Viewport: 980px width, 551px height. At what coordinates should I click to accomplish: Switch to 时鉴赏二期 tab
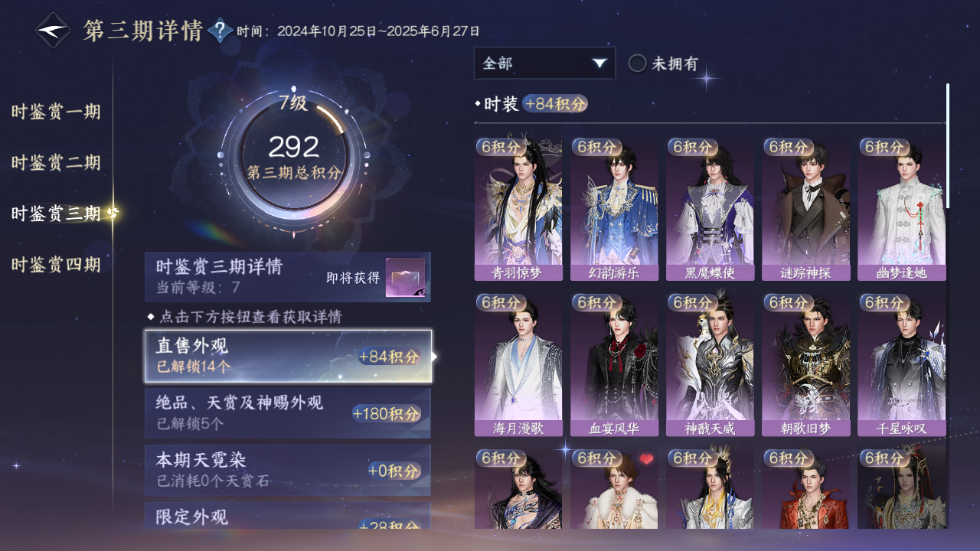[56, 163]
